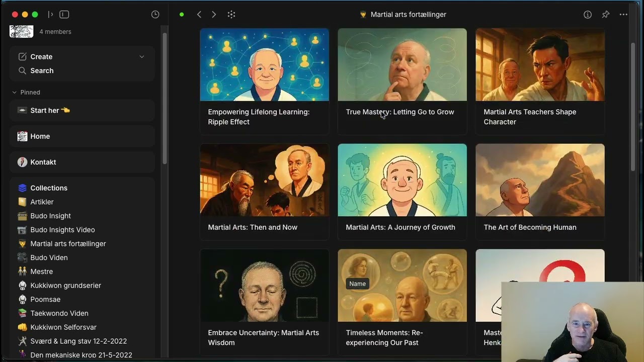Open Embrace Uncertainty card title
Screen dimensions: 644x362
pyautogui.click(x=264, y=338)
